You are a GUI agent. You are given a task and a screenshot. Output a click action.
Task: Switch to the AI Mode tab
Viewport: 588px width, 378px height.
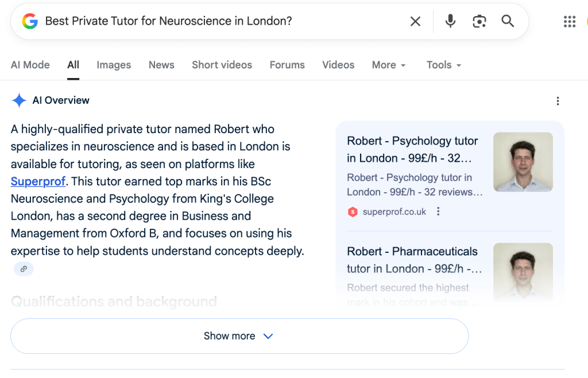click(x=30, y=65)
